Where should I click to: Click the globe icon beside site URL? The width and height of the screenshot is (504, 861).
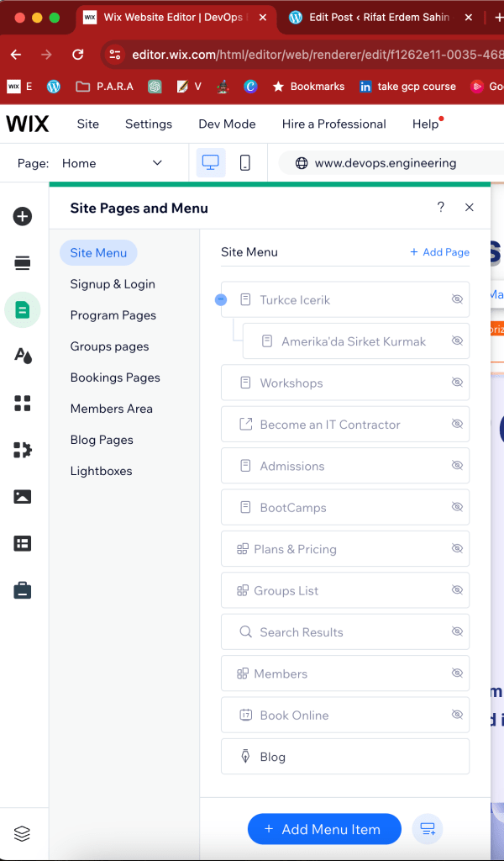(x=301, y=163)
